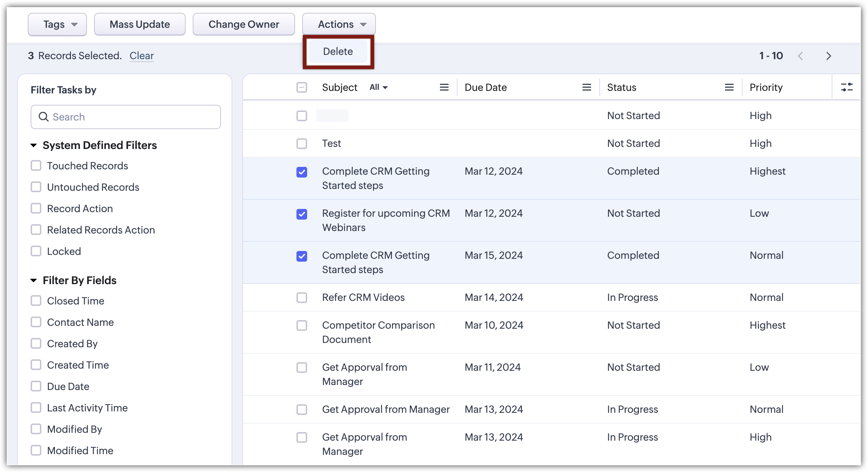
Task: Enable the Touched Records filter
Action: (36, 166)
